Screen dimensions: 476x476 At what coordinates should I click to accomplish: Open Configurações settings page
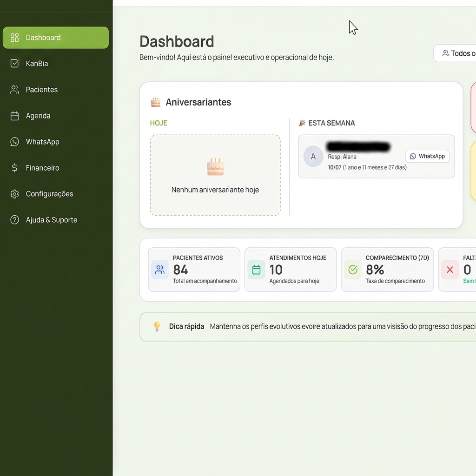pyautogui.click(x=56, y=194)
